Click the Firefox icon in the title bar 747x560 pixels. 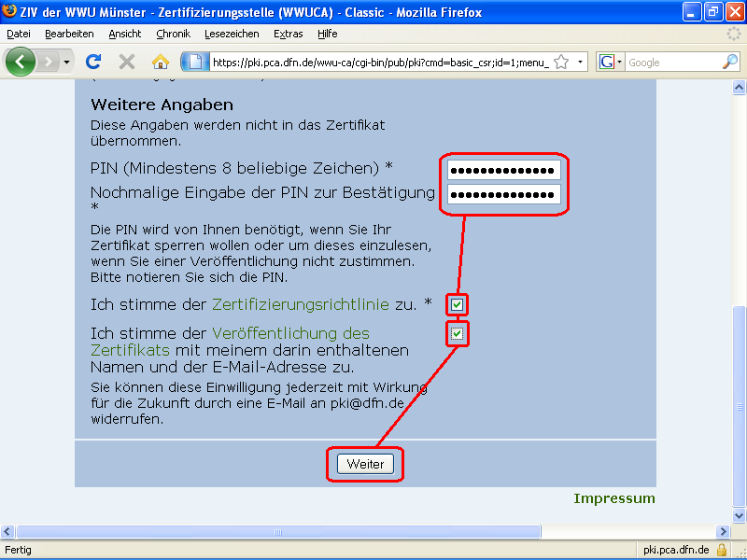pyautogui.click(x=8, y=11)
